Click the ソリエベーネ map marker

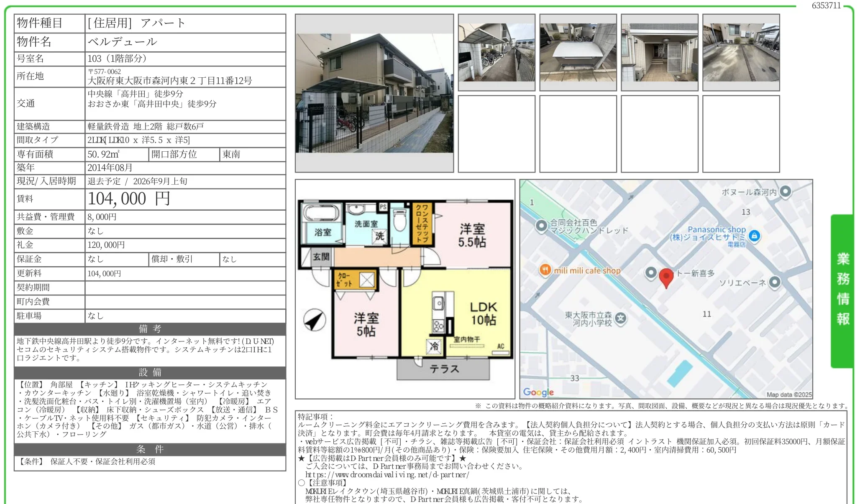(775, 282)
